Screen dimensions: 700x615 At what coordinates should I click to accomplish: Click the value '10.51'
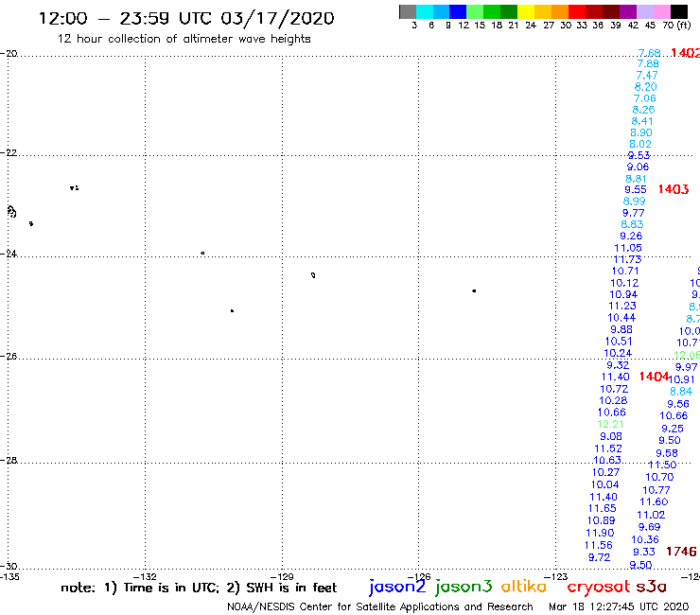point(619,342)
